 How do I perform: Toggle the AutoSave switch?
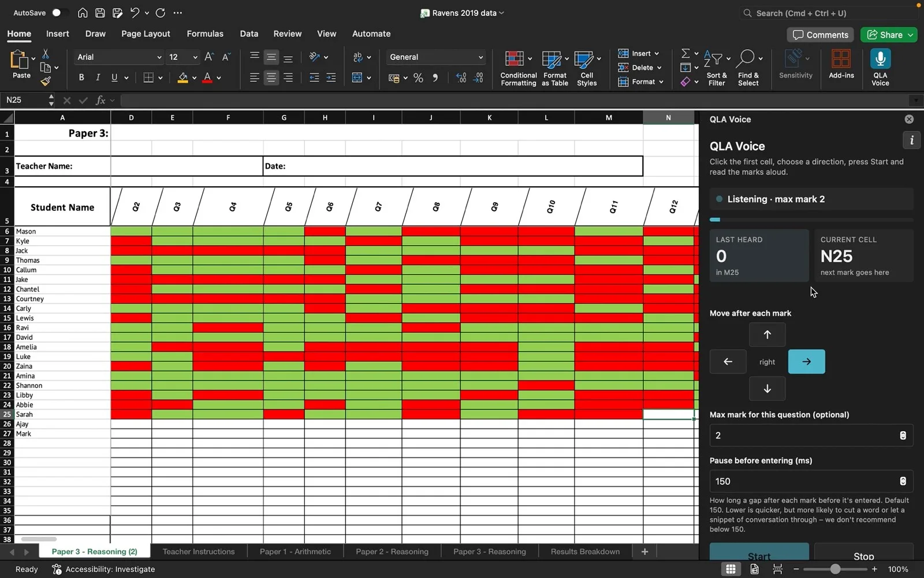(x=59, y=13)
